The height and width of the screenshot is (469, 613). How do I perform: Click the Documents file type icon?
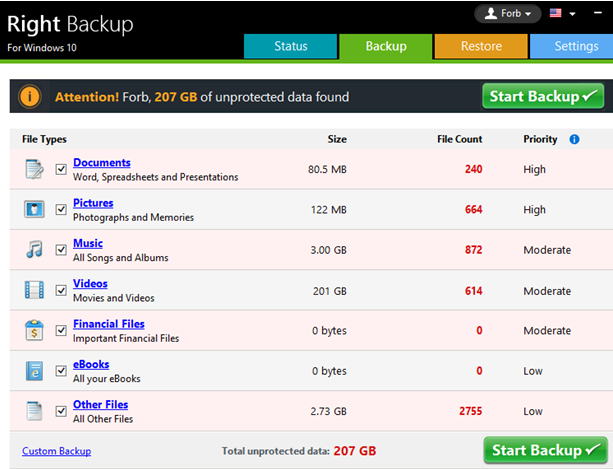click(x=34, y=169)
